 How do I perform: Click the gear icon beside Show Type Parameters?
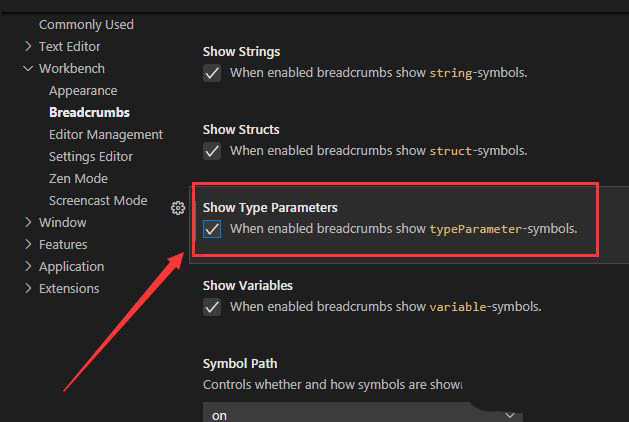(x=178, y=208)
